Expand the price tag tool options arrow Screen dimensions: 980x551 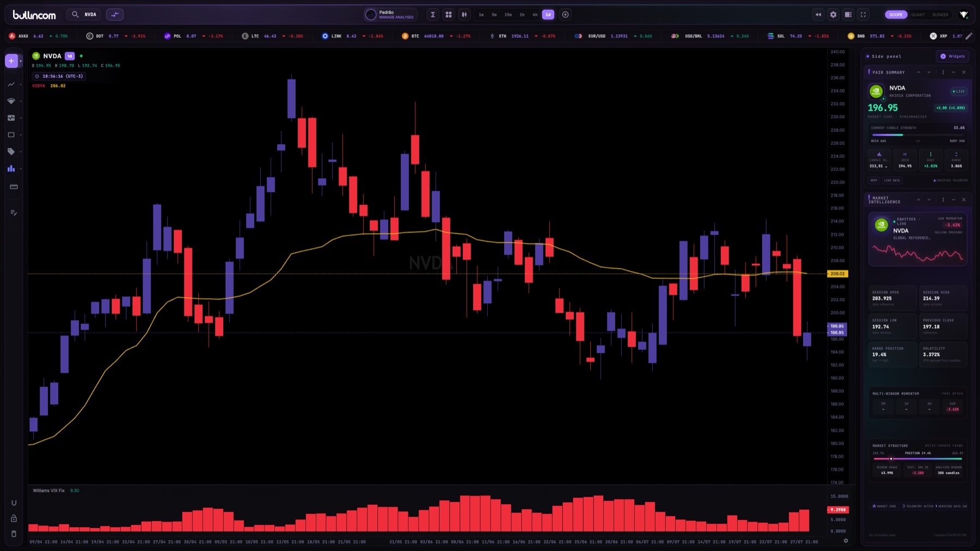tap(21, 152)
